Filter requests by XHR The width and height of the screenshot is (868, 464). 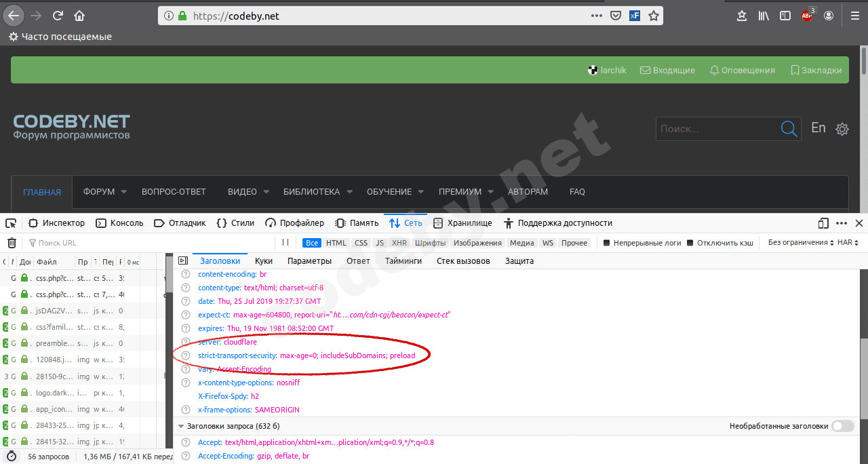click(x=399, y=243)
